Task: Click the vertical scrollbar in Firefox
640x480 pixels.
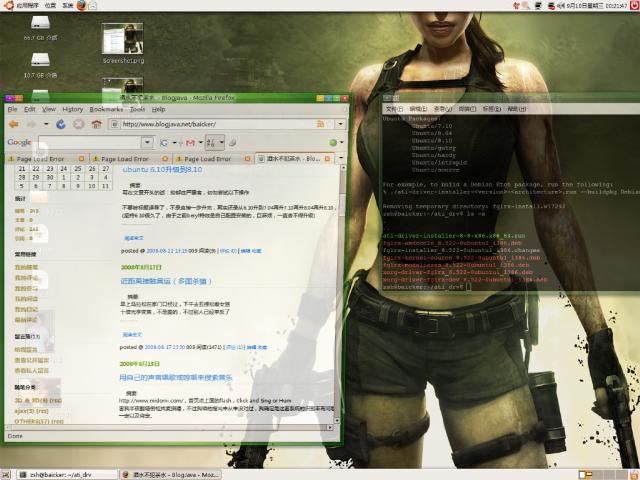Action: coord(343,293)
